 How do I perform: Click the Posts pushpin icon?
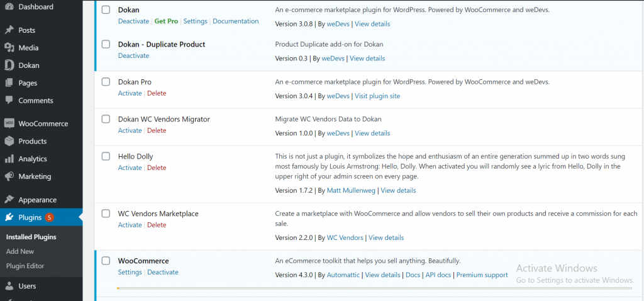(x=9, y=30)
